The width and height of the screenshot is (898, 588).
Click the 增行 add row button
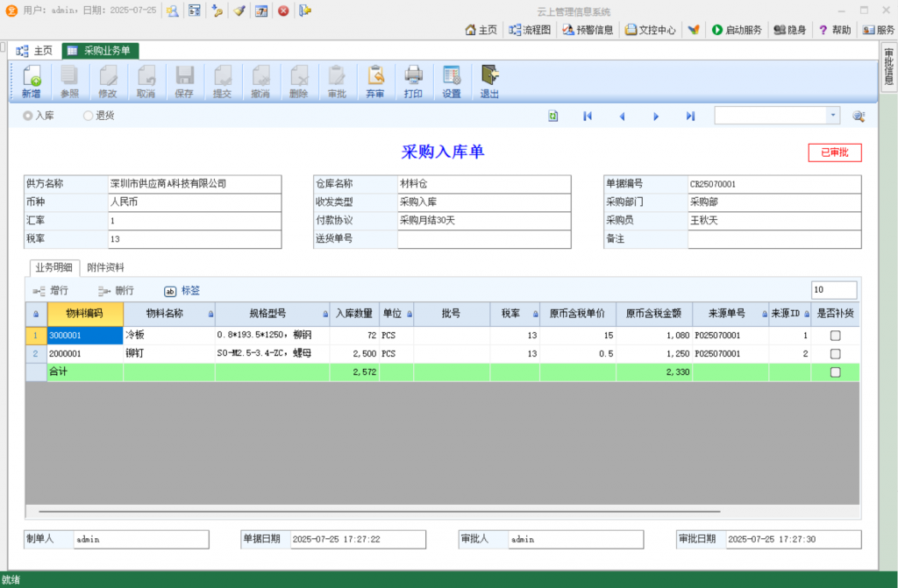pyautogui.click(x=50, y=291)
